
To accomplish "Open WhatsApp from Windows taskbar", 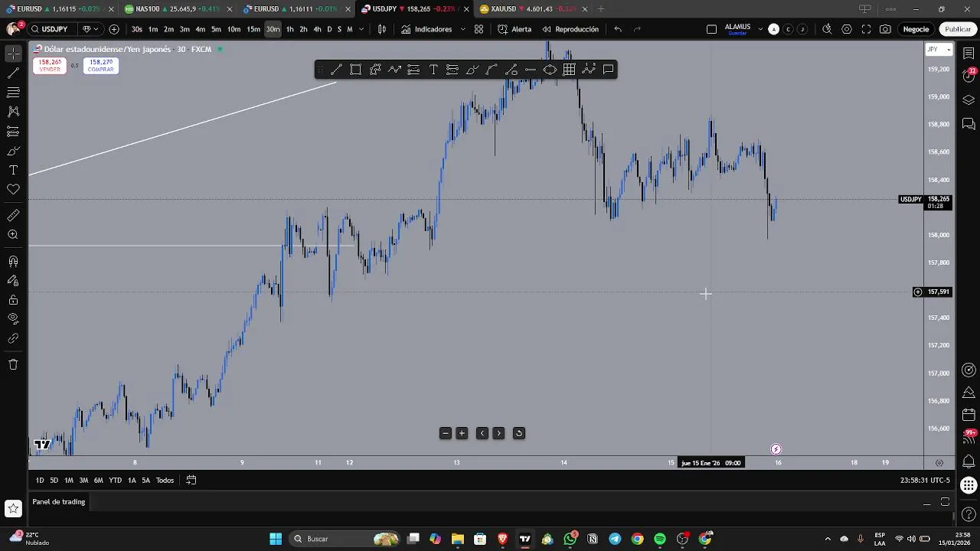I will point(570,539).
